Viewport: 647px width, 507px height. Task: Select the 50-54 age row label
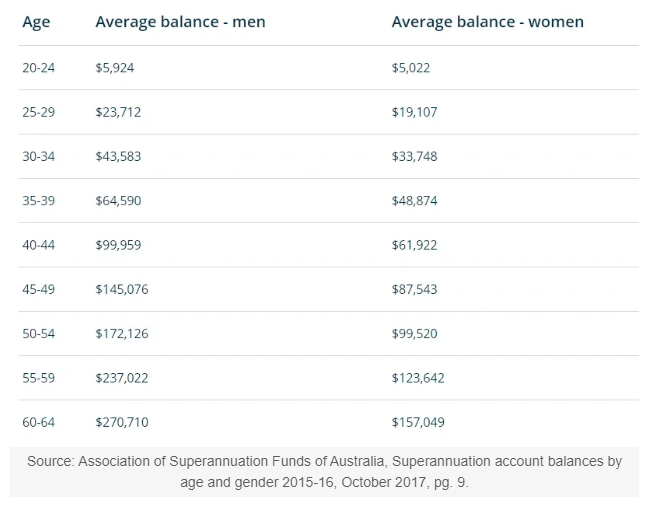(x=38, y=333)
